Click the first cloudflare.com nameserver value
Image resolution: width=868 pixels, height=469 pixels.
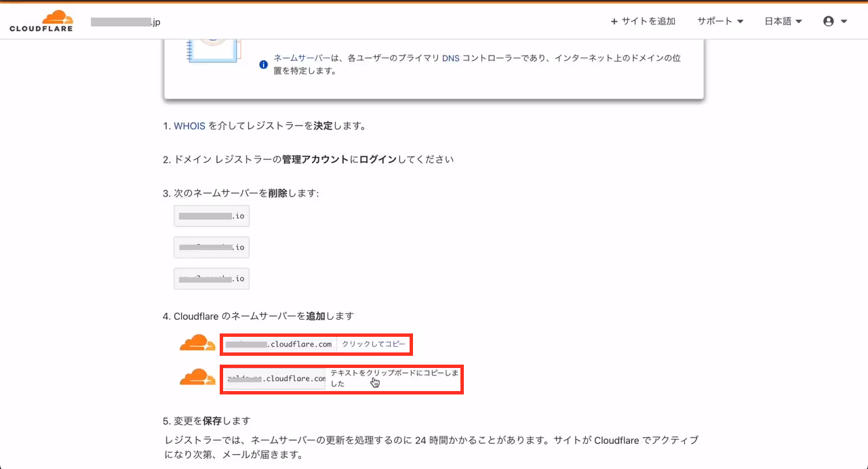279,344
